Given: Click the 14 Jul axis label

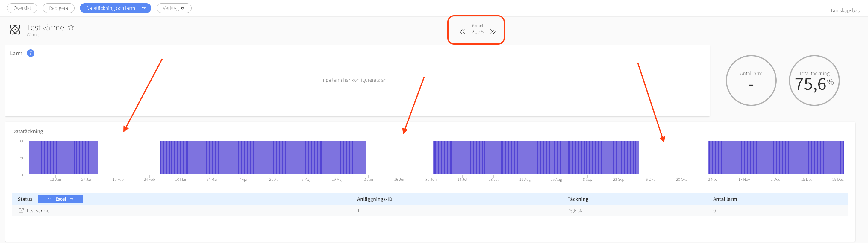Looking at the screenshot, I should tap(462, 179).
